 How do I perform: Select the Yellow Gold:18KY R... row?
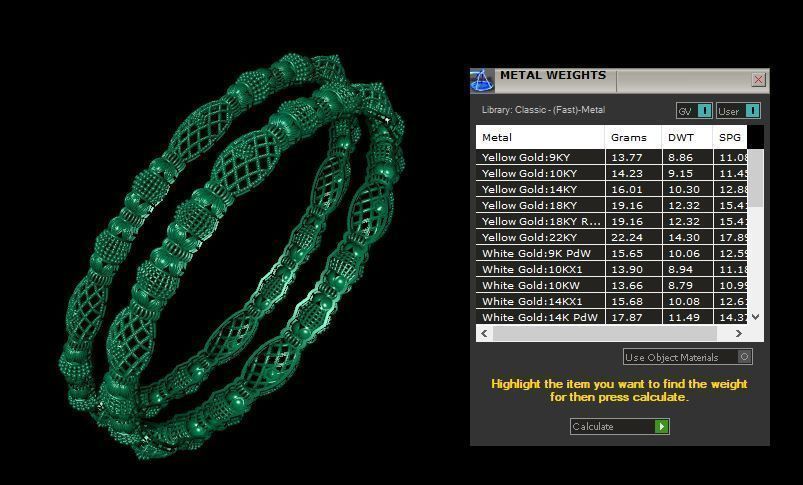click(611, 221)
